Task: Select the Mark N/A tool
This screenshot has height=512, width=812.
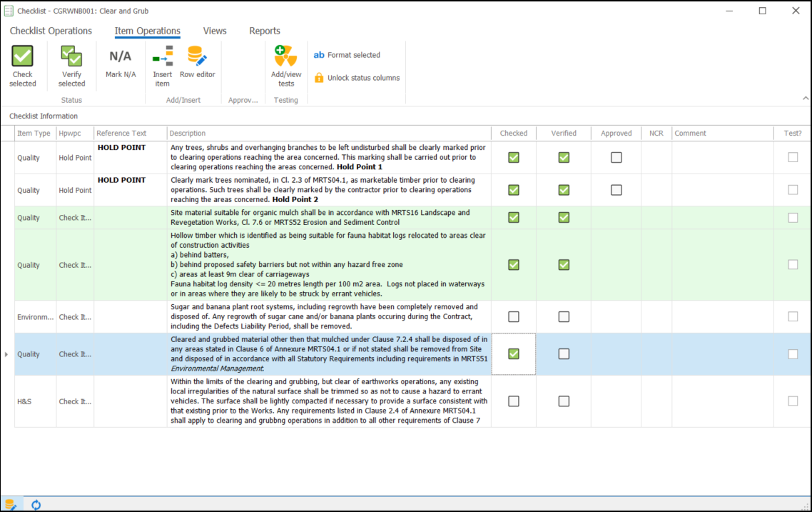Action: click(120, 64)
